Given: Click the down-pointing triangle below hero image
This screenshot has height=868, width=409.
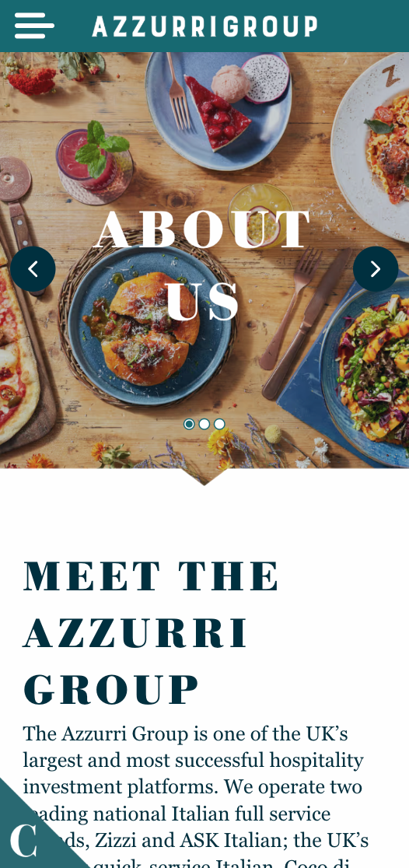Looking at the screenshot, I should 204,476.
